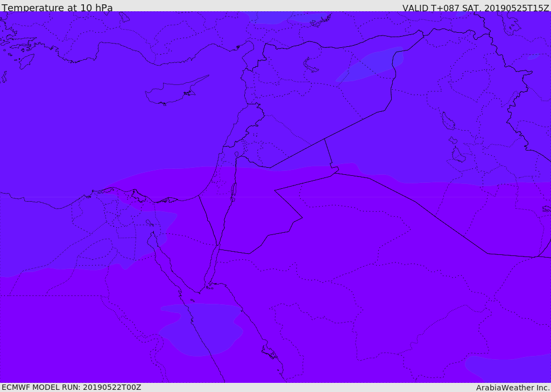
Task: Click the 'VALID T+087 SAT. 20190525T15Z' timestamp
Action: (476, 8)
